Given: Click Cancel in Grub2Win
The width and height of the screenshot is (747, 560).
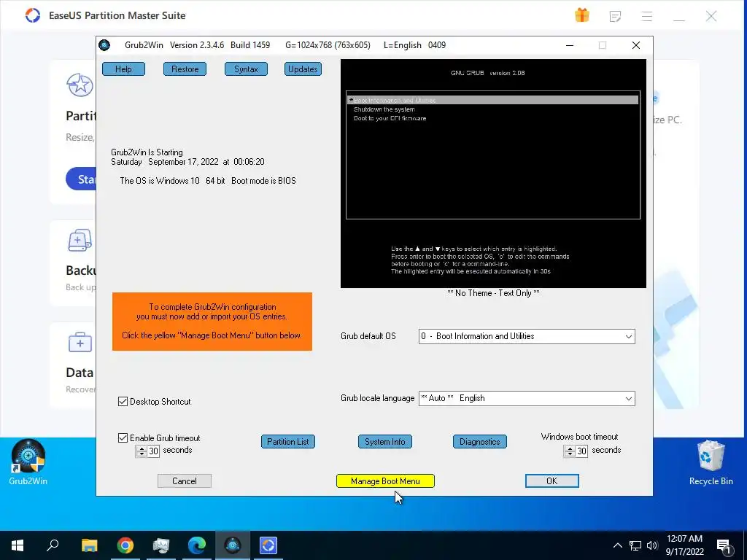Looking at the screenshot, I should click(x=185, y=481).
